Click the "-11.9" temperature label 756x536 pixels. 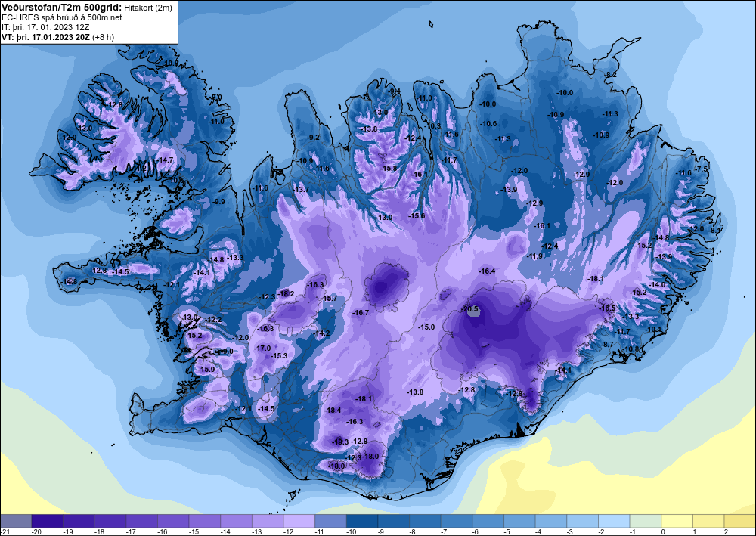tap(534, 256)
